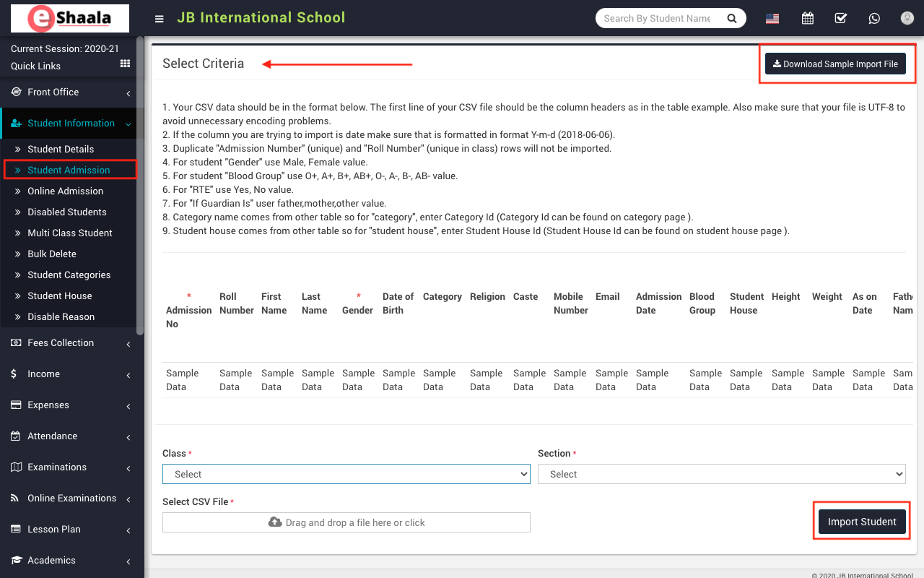Open the task checklist icon
924x578 pixels.
click(841, 19)
